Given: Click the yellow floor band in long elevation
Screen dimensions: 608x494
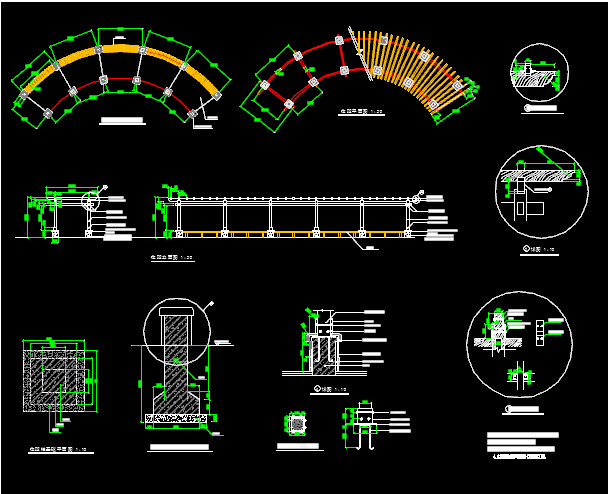Looking at the screenshot, I should coord(290,235).
